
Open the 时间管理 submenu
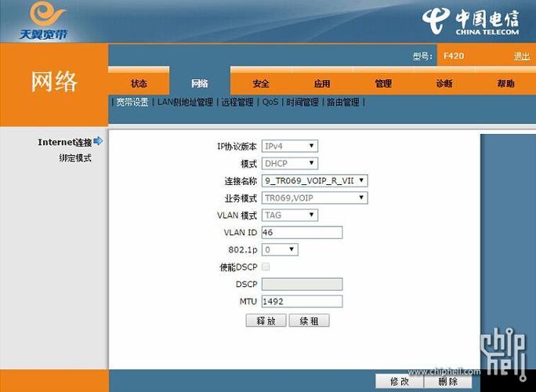click(302, 102)
